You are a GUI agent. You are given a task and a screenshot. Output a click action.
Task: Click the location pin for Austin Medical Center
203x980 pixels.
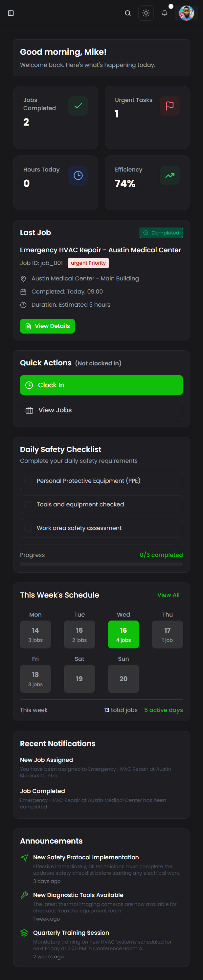click(23, 278)
